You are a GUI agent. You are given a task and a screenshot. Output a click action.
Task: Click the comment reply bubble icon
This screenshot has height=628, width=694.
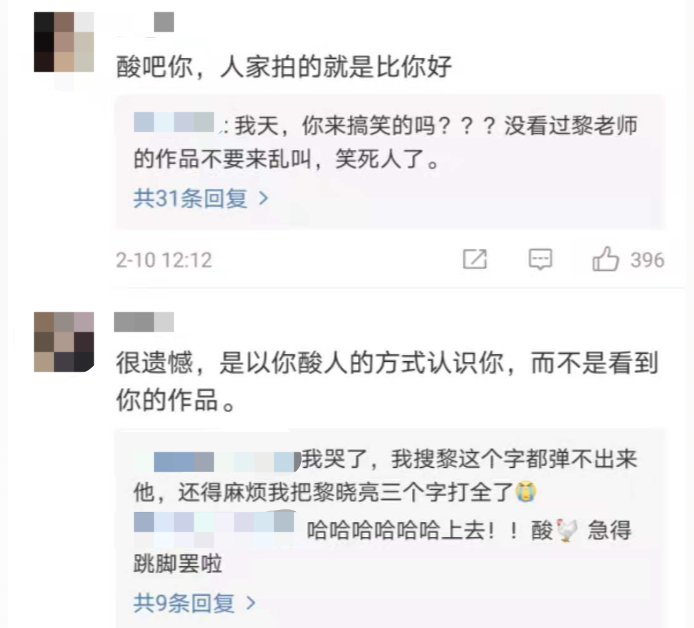point(540,259)
